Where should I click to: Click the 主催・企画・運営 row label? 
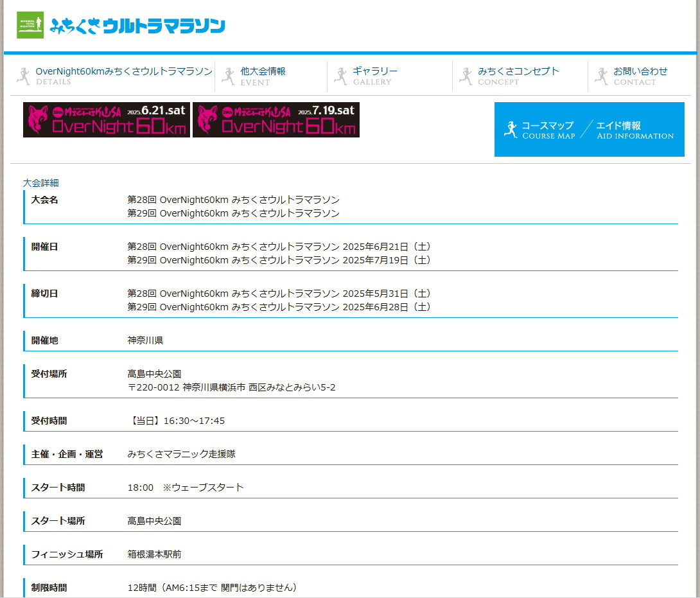[67, 454]
